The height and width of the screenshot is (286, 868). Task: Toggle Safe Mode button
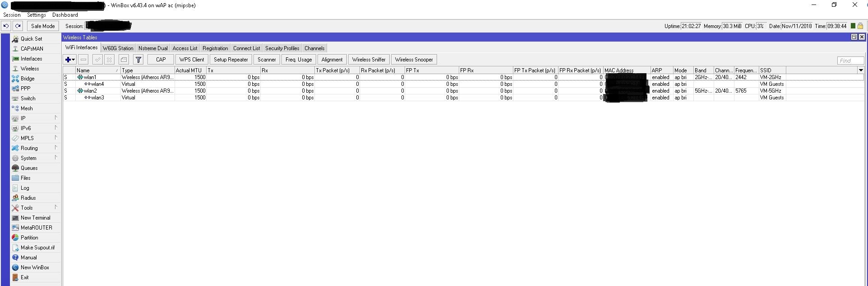43,26
